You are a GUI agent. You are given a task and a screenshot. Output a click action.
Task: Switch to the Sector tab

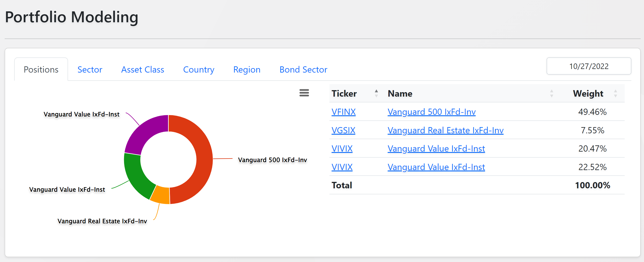(x=90, y=69)
